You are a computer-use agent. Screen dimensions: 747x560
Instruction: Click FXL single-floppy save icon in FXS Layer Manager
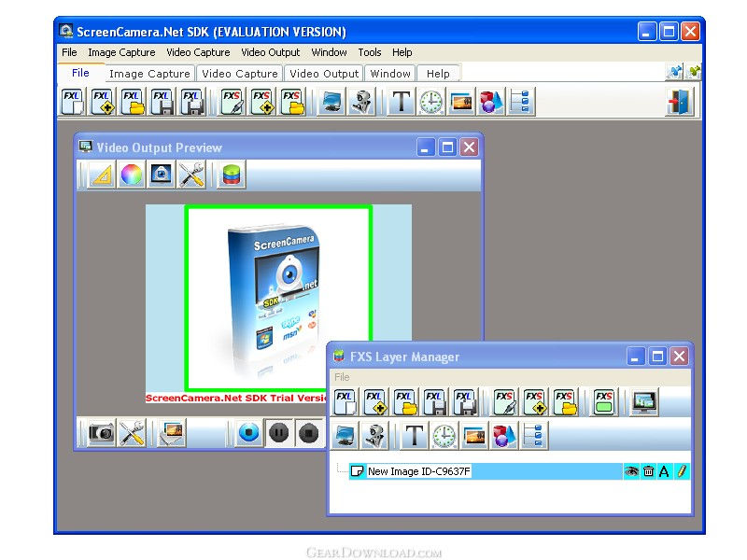coord(435,402)
